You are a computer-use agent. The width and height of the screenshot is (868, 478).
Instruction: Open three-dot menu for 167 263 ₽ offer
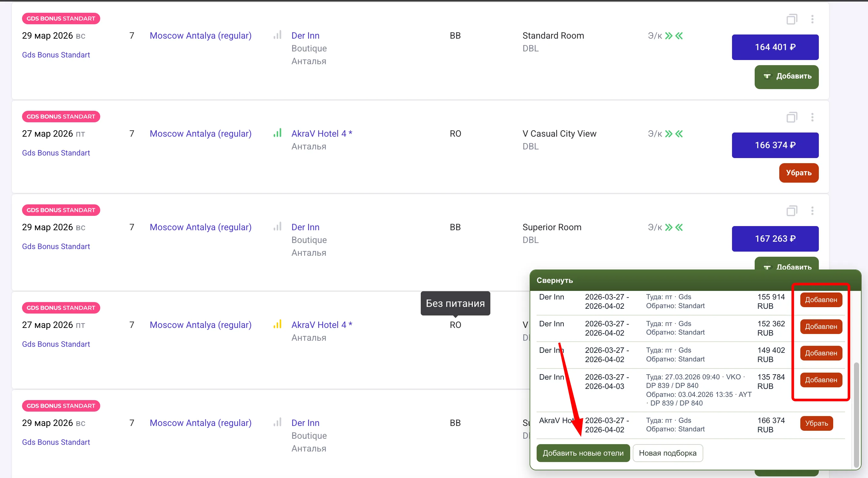[x=812, y=211]
